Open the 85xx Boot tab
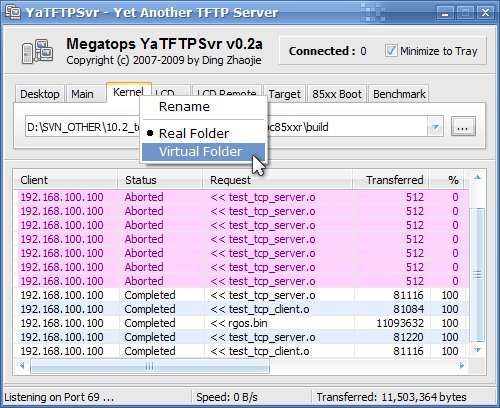500x408 pixels. pyautogui.click(x=337, y=94)
